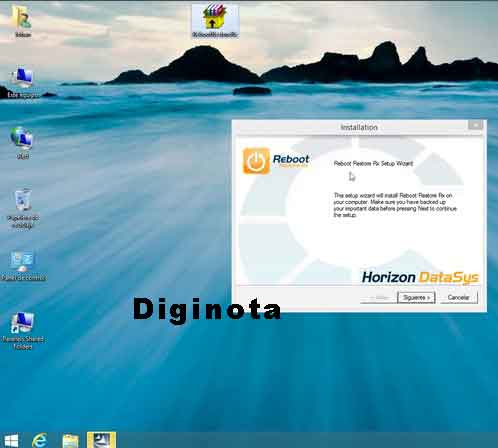Click the active installer taskbar item
Image resolution: width=498 pixels, height=448 pixels.
[101, 440]
